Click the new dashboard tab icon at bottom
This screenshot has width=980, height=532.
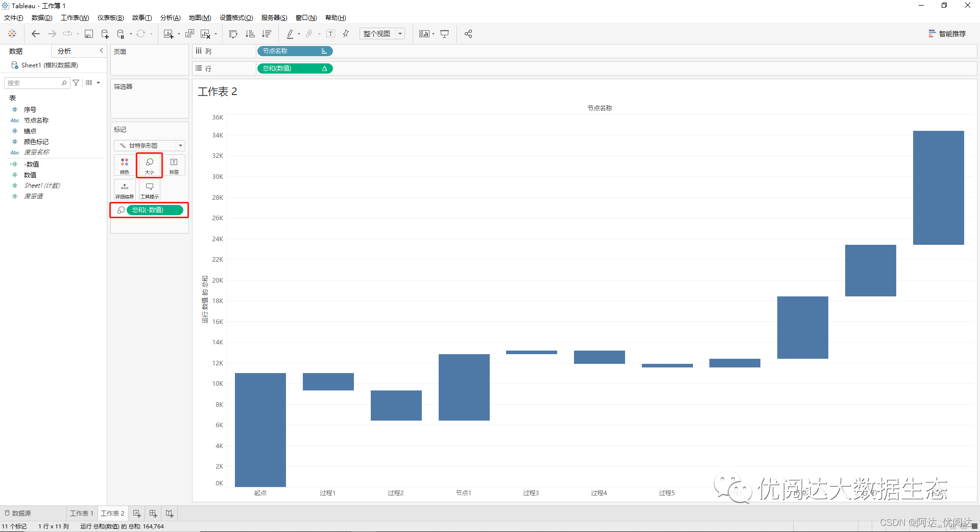coord(153,514)
